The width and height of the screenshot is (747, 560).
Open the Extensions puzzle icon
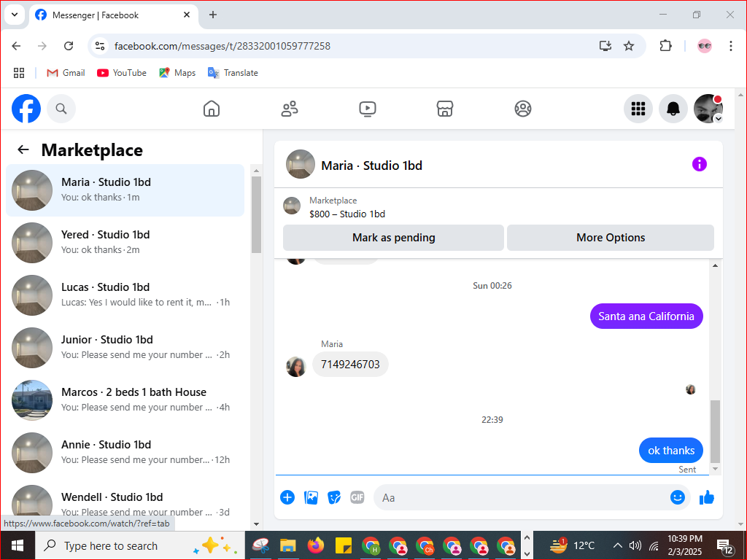665,46
